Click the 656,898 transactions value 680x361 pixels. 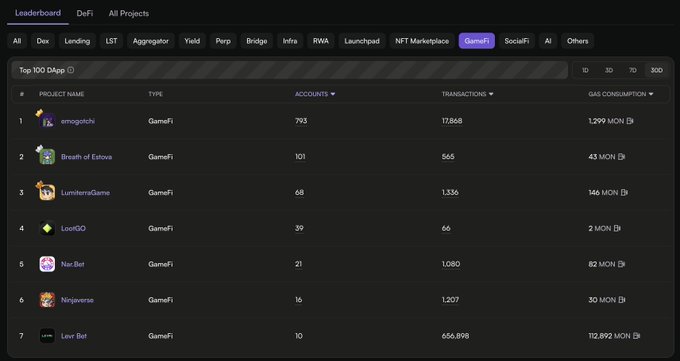tap(455, 336)
